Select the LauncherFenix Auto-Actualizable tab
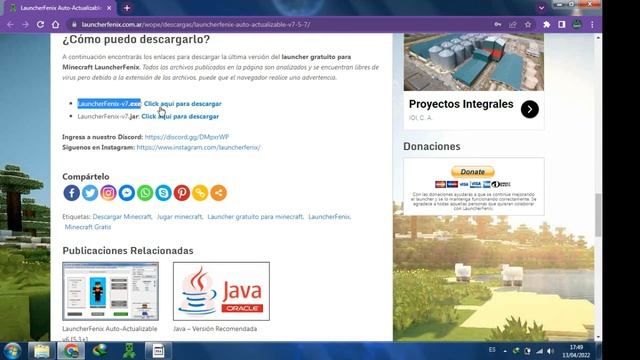This screenshot has height=360, width=640. click(60, 8)
